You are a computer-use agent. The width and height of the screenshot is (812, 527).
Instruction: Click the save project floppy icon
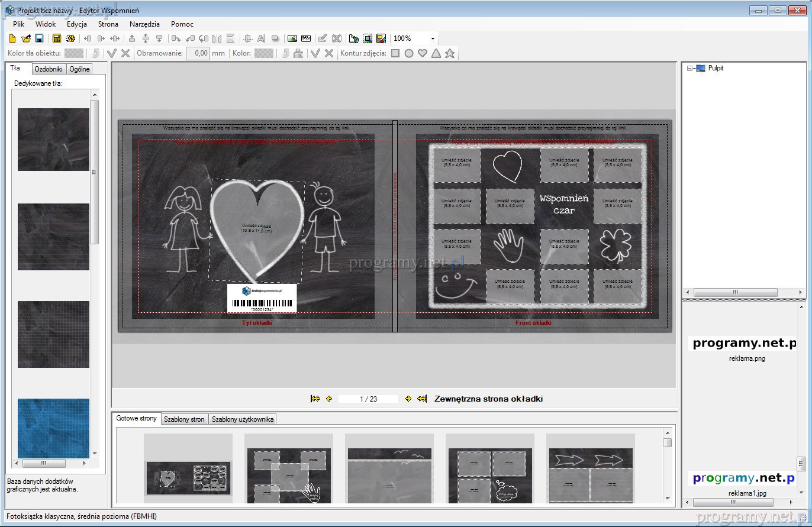(39, 38)
